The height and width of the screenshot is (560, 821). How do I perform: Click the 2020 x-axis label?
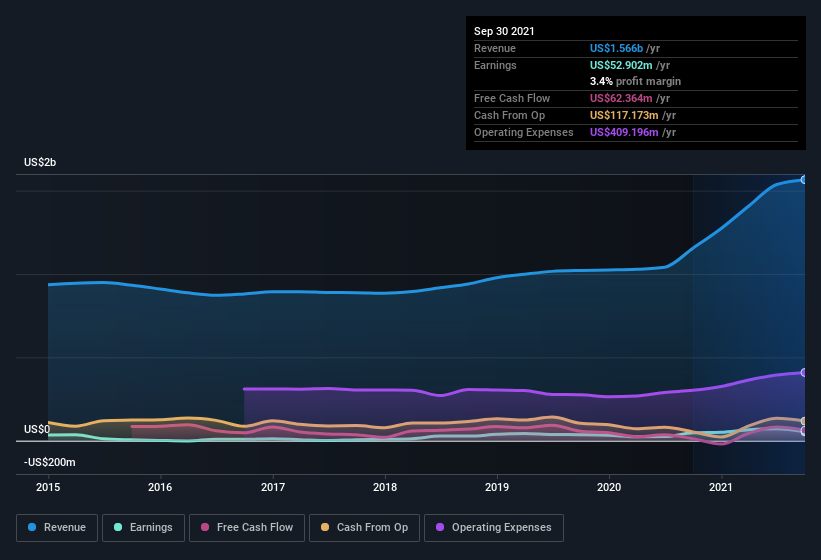point(609,487)
